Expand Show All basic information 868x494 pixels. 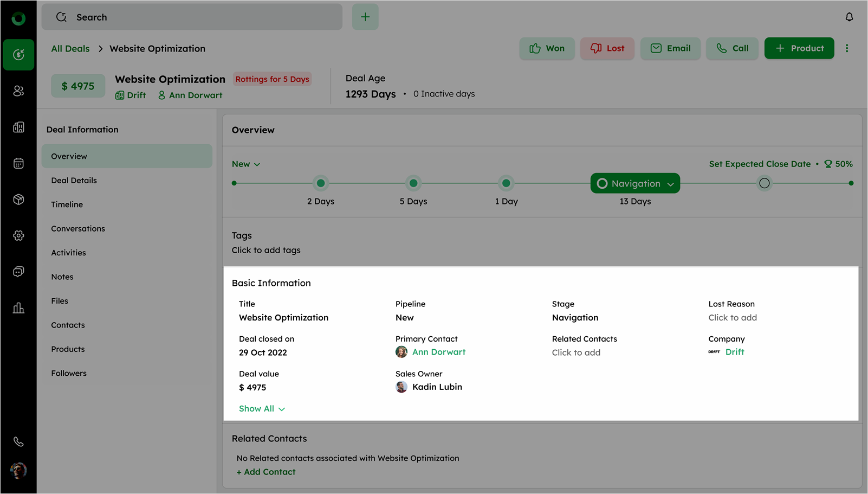[x=262, y=409]
